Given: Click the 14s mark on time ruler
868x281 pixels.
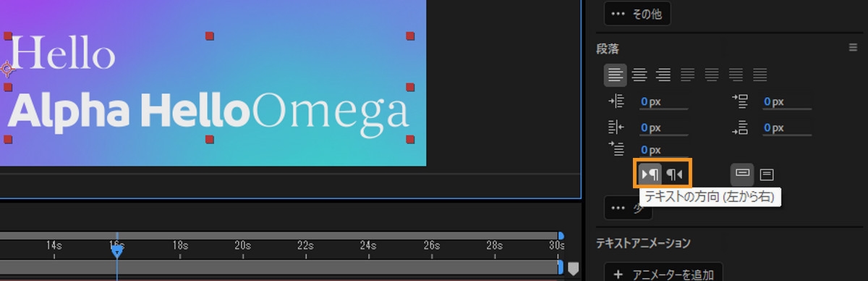Looking at the screenshot, I should click(x=54, y=246).
